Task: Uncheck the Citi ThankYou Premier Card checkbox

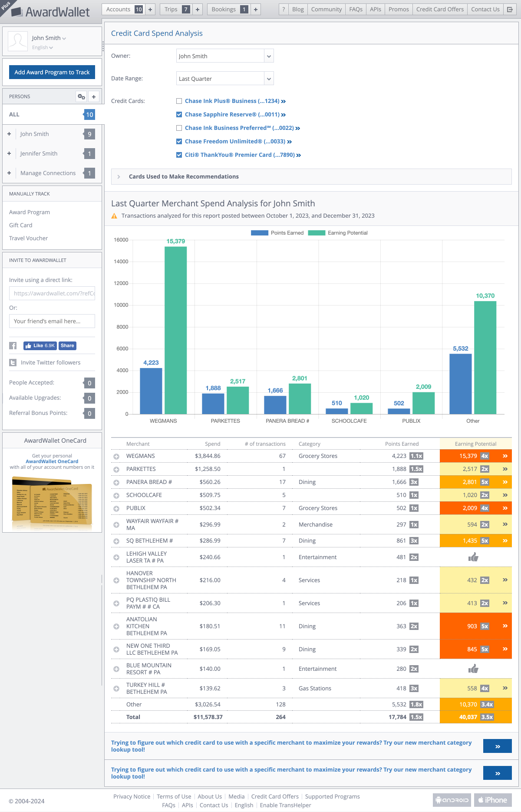Action: (179, 155)
